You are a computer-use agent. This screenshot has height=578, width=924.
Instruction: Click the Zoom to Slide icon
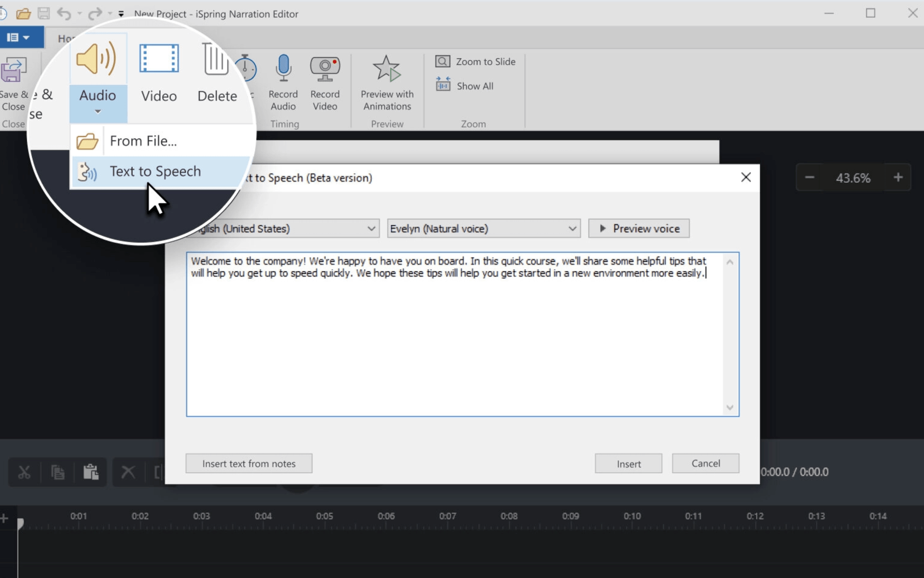[x=443, y=61]
